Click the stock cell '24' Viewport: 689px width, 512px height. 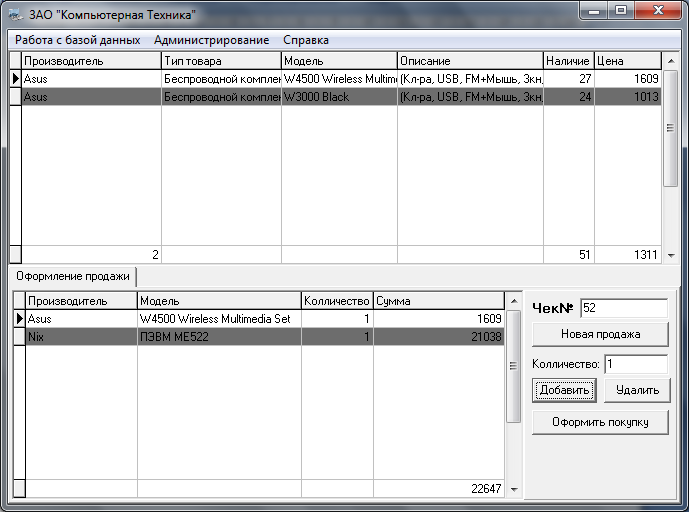569,97
